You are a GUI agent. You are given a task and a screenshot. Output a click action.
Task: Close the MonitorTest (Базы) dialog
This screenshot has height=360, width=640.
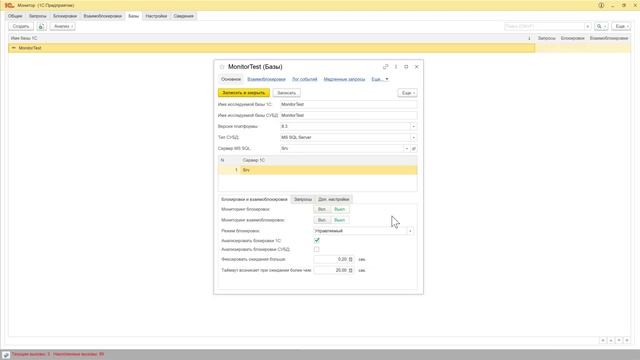coord(416,67)
